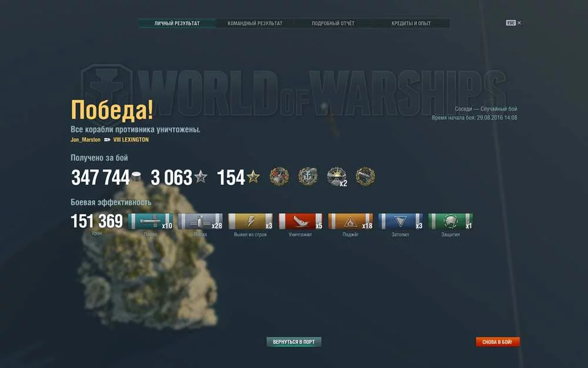The height and width of the screenshot is (368, 588).
Task: Close results with the ESC button
Action: click(513, 23)
